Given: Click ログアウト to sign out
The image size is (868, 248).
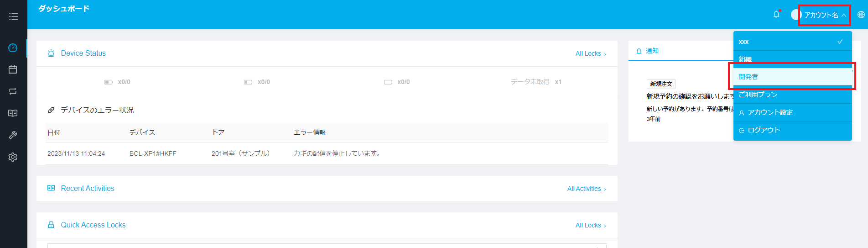Looking at the screenshot, I should pos(792,130).
